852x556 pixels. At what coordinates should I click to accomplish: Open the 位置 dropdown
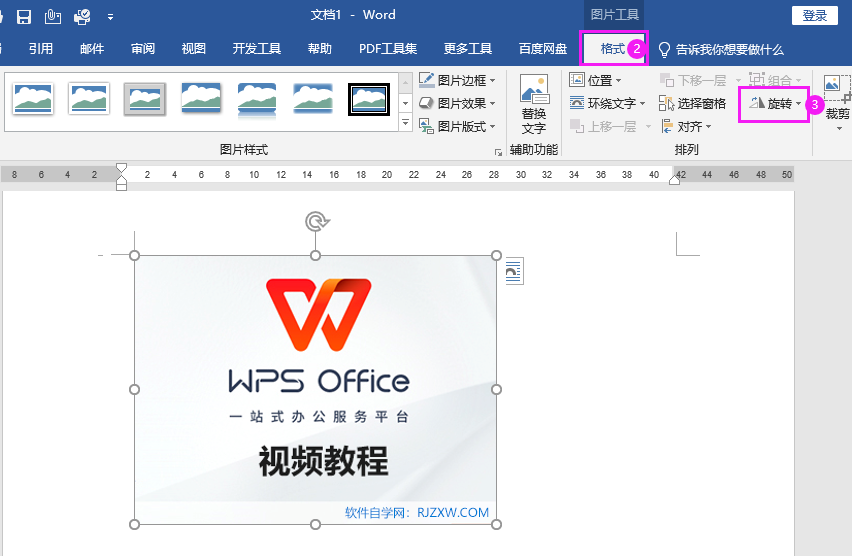pos(595,80)
